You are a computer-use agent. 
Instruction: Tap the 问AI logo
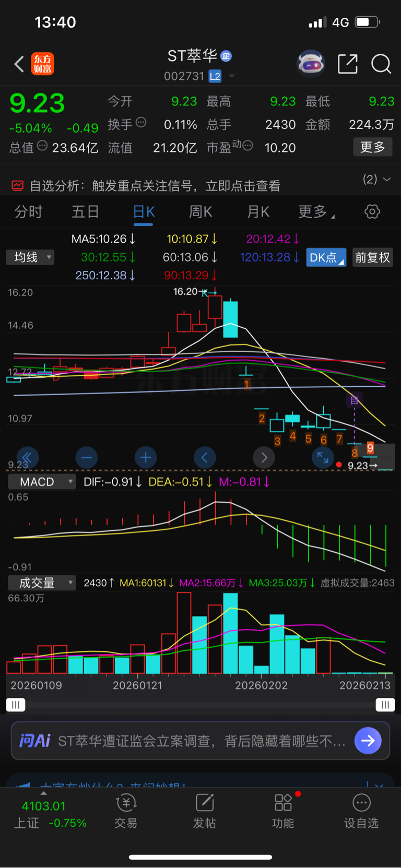35,741
